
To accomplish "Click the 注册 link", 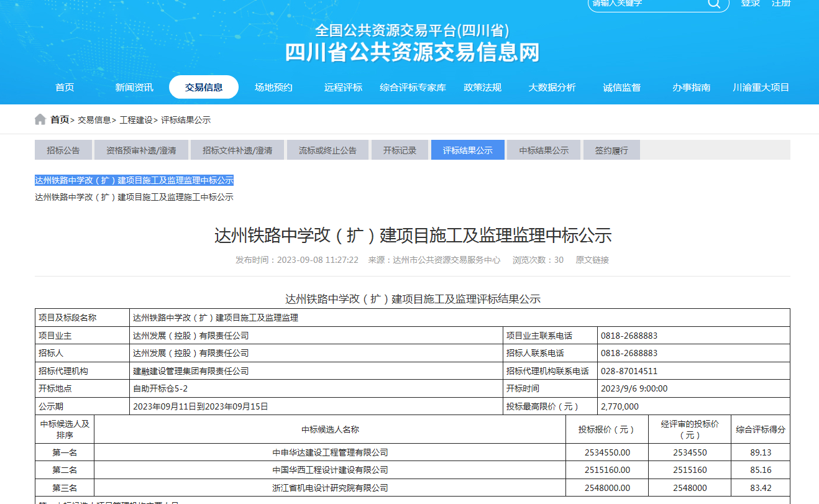I will [x=781, y=4].
